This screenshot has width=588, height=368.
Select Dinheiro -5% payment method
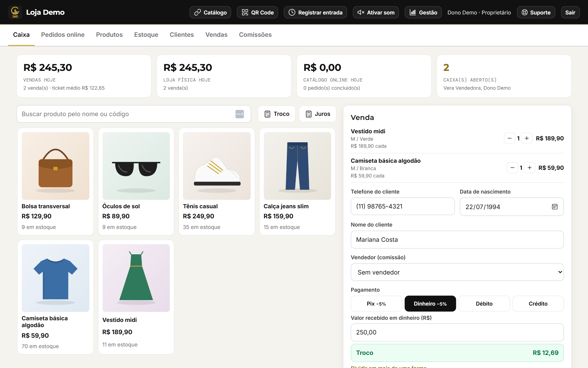(x=430, y=304)
